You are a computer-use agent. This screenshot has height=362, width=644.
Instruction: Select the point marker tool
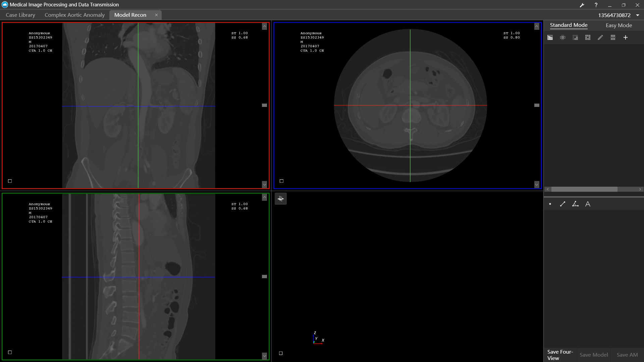550,204
